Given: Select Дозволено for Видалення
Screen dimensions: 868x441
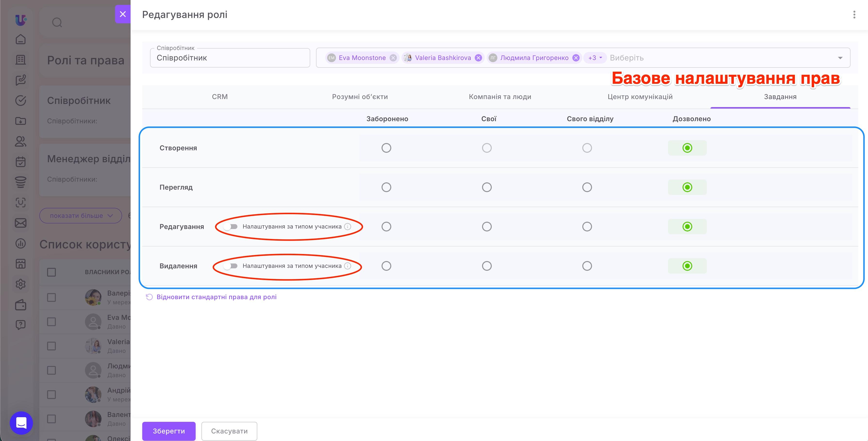Looking at the screenshot, I should pos(687,266).
